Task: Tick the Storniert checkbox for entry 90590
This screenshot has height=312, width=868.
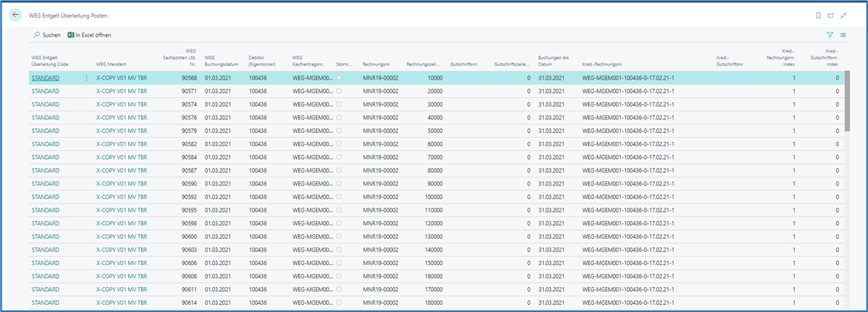Action: [x=338, y=184]
